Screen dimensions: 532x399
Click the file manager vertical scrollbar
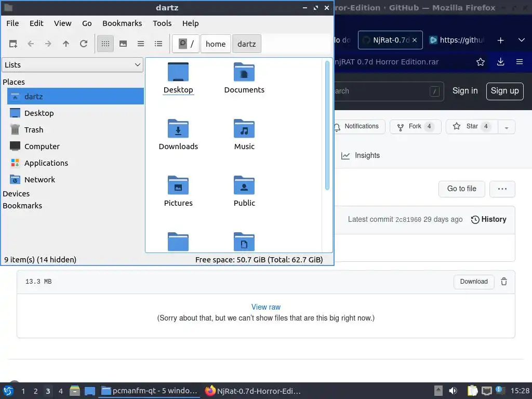point(327,125)
